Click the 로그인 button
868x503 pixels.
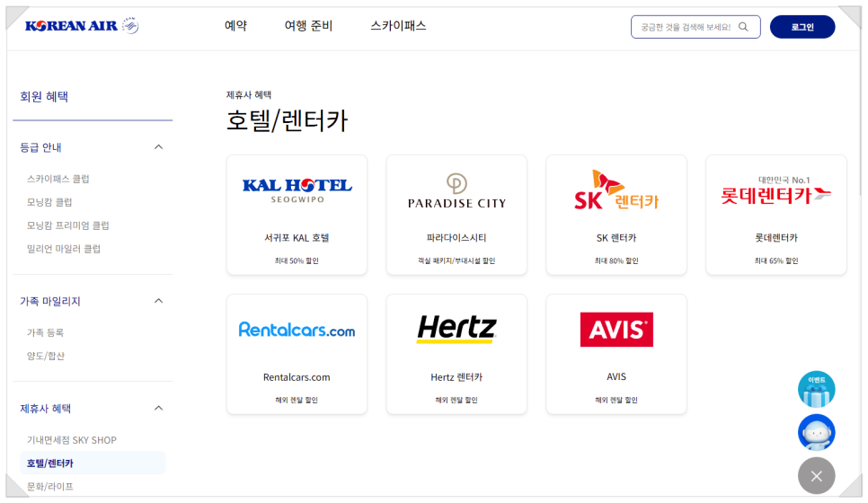[x=802, y=27]
